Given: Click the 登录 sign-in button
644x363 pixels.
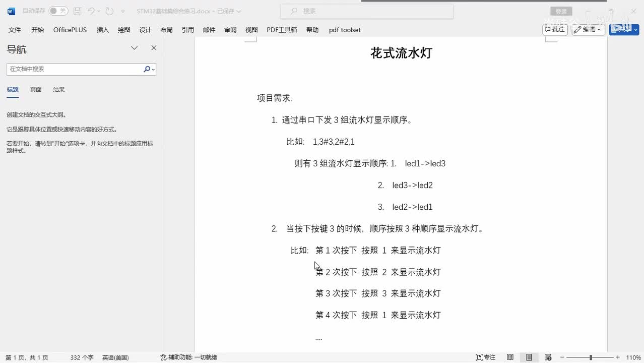Looking at the screenshot, I should click(561, 11).
